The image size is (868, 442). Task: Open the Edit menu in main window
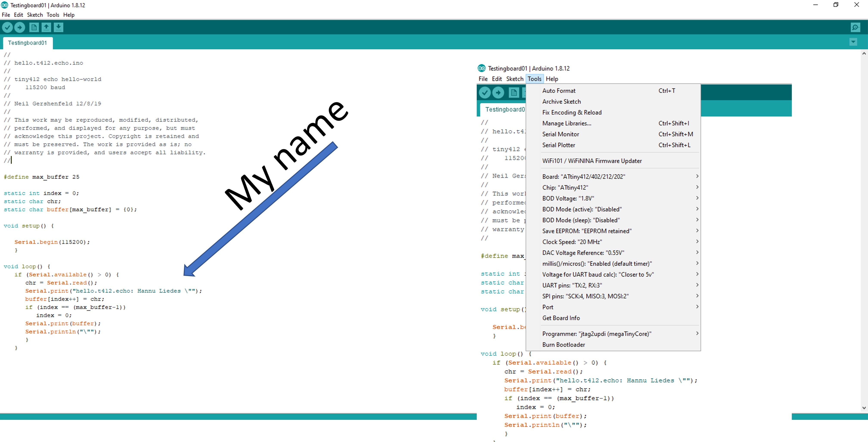pos(18,15)
